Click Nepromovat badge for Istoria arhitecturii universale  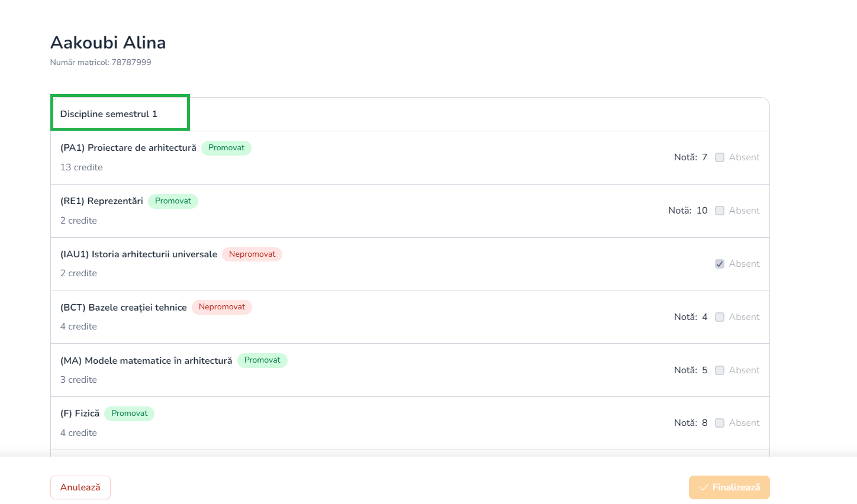252,254
